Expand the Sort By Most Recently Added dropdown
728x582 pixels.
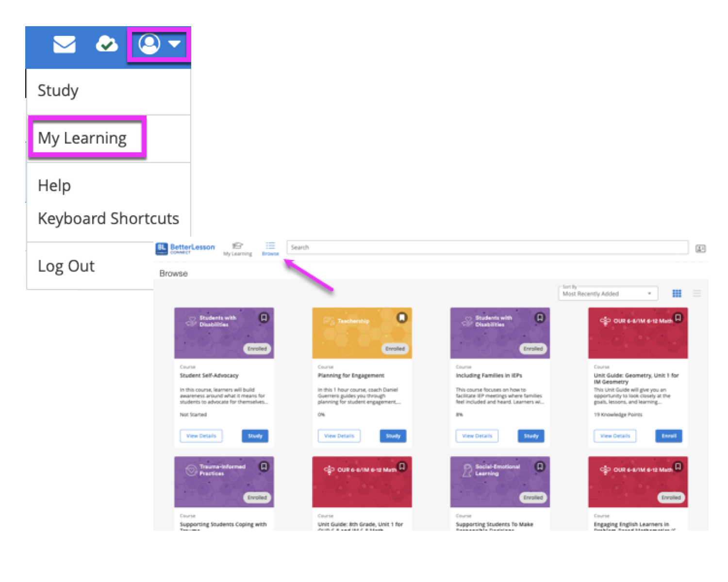point(608,293)
